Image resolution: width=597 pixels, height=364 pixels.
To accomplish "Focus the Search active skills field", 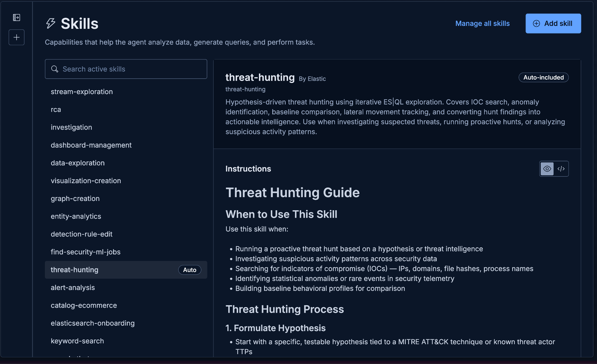I will click(x=126, y=69).
